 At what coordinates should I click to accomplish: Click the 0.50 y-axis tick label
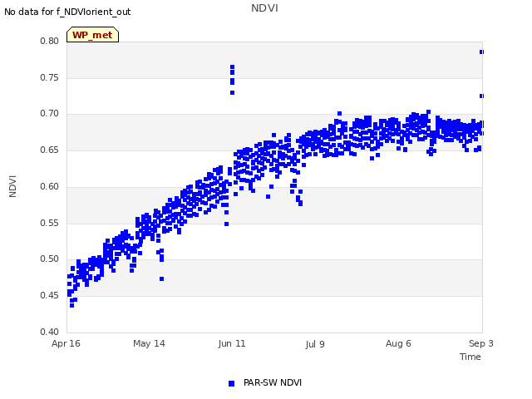pyautogui.click(x=50, y=259)
